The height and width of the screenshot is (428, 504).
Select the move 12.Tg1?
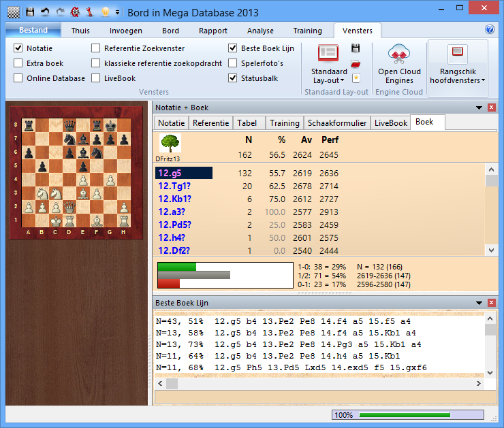(174, 186)
